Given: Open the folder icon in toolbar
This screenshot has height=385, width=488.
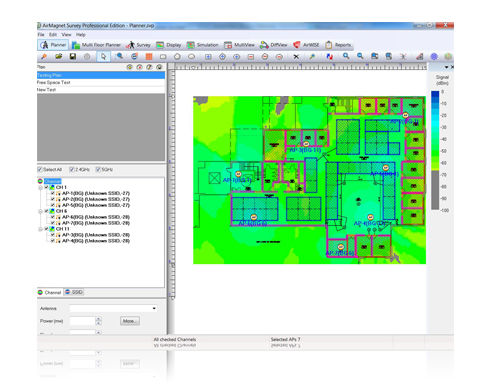Looking at the screenshot, I should (59, 57).
